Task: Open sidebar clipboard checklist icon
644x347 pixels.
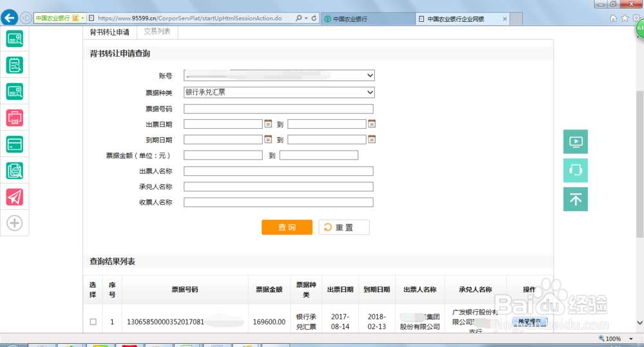Action: coord(15,65)
